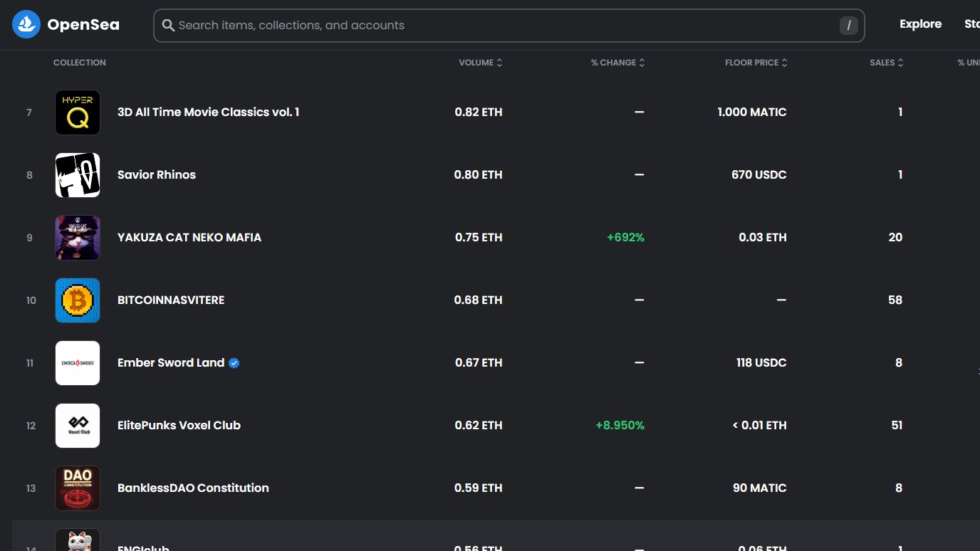Open the Ember Sword Land thumbnail
Viewport: 980px width, 551px height.
click(x=78, y=363)
